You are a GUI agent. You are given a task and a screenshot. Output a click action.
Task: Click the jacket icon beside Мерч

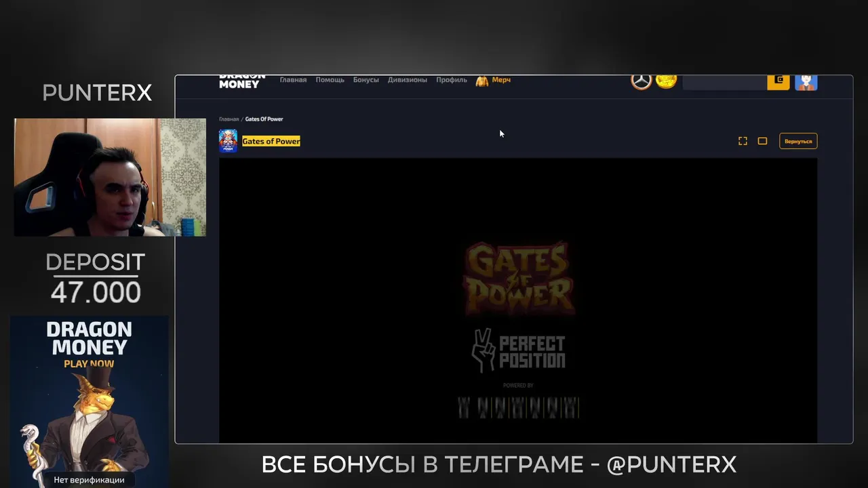tap(482, 81)
